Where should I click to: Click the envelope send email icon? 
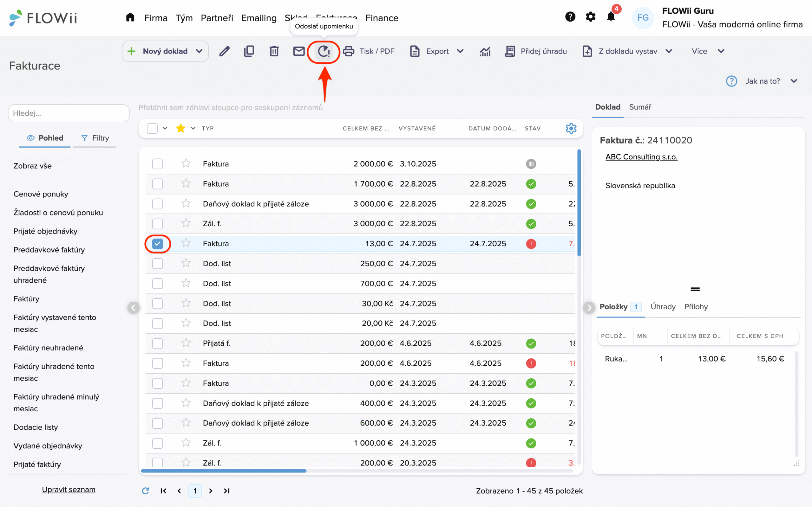(298, 51)
